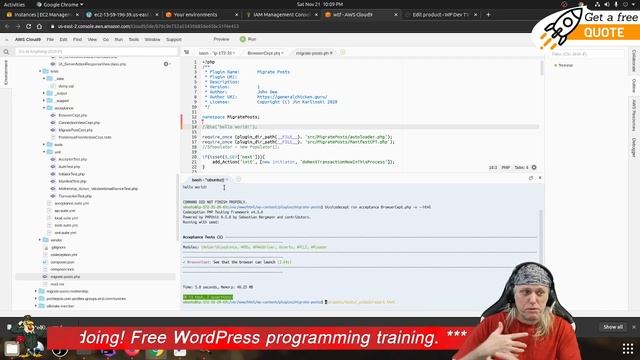Expand the vendor folder arrow
640x360 pixels.
point(40,240)
